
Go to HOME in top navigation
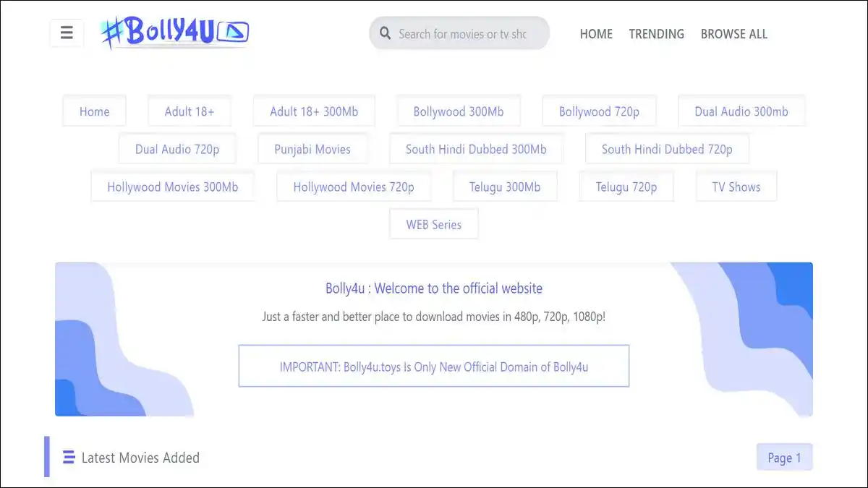[596, 34]
